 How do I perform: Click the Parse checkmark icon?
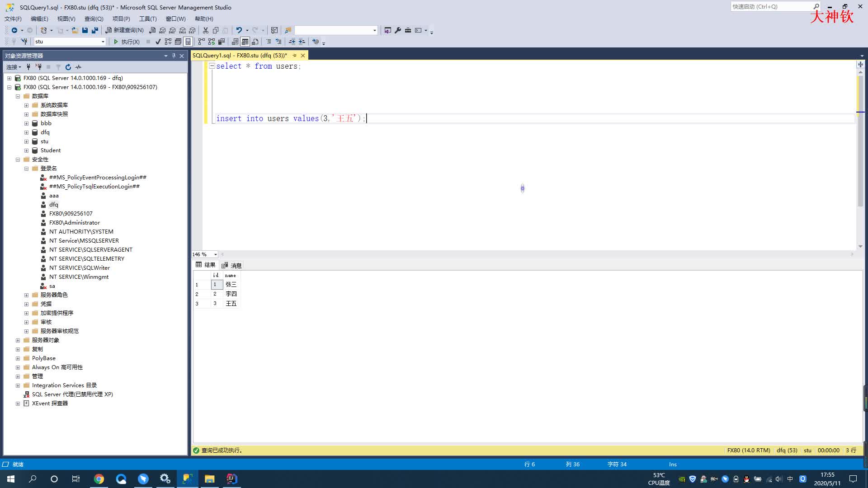coord(158,42)
